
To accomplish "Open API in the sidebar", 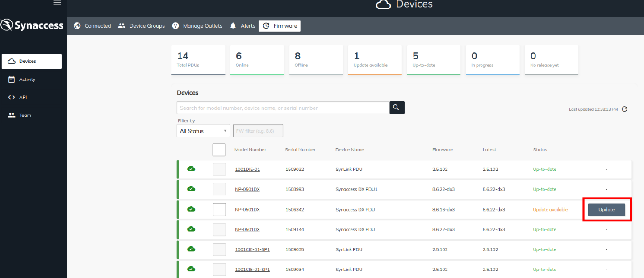I will tap(32, 97).
